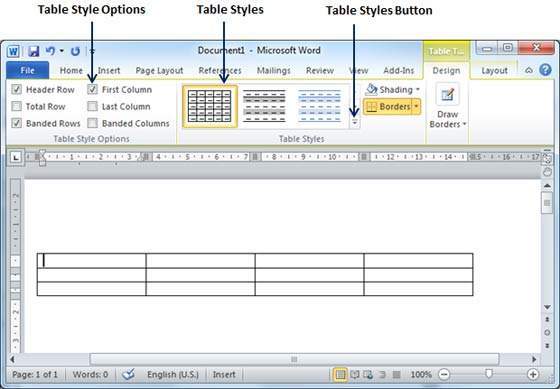Image resolution: width=560 pixels, height=389 pixels.
Task: Click the Word application icon in title bar
Action: [x=13, y=51]
